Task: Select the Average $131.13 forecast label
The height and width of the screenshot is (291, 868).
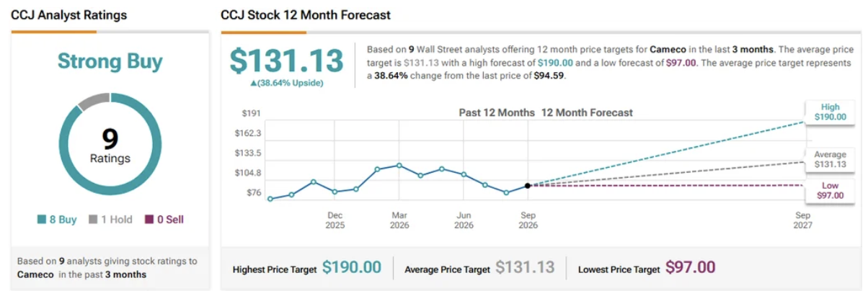Action: (825, 159)
